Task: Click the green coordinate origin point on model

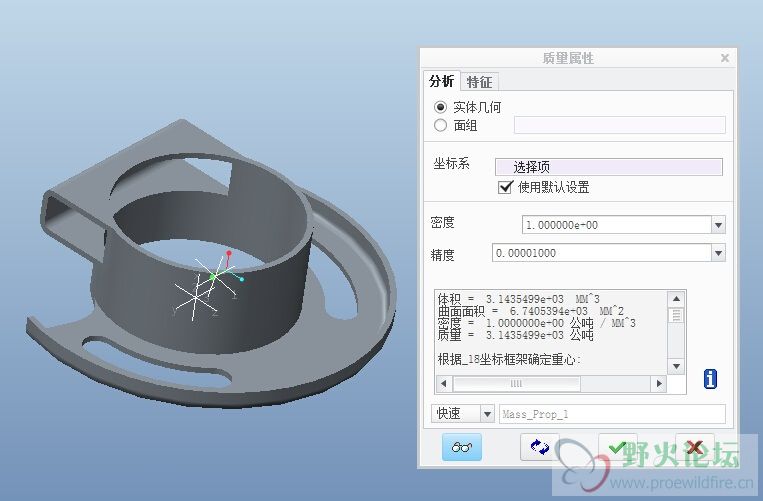Action: pyautogui.click(x=212, y=277)
